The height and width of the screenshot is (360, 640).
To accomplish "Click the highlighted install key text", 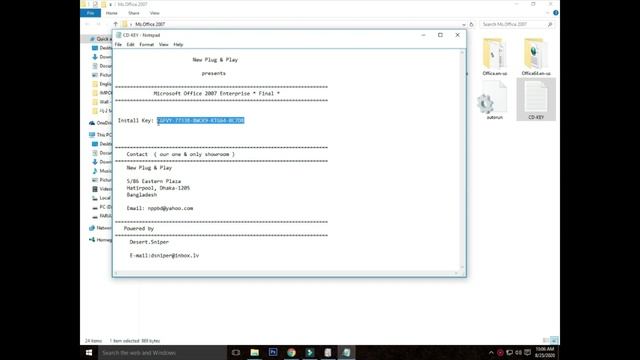I will tap(201, 120).
